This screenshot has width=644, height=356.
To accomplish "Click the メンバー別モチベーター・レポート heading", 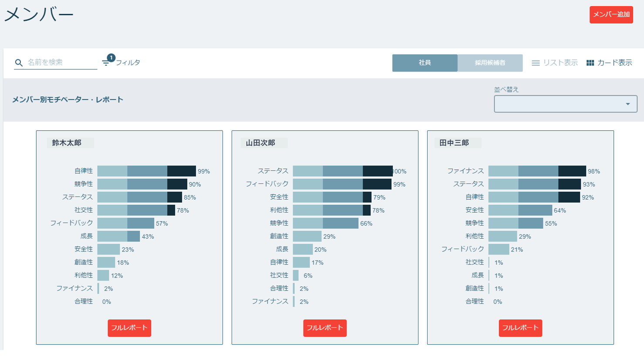I will click(67, 100).
